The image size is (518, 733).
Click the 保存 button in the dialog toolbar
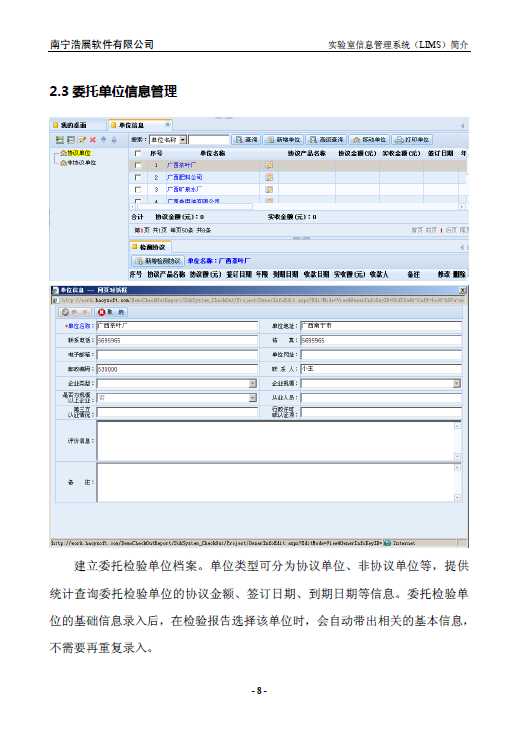point(75,312)
